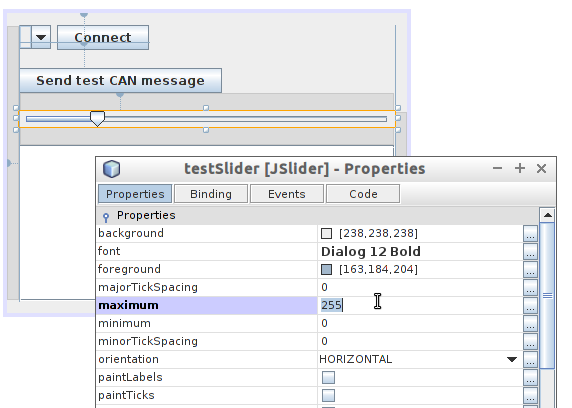This screenshot has height=408, width=572.
Task: Click the foreground value [163,184,204]
Action: point(378,270)
